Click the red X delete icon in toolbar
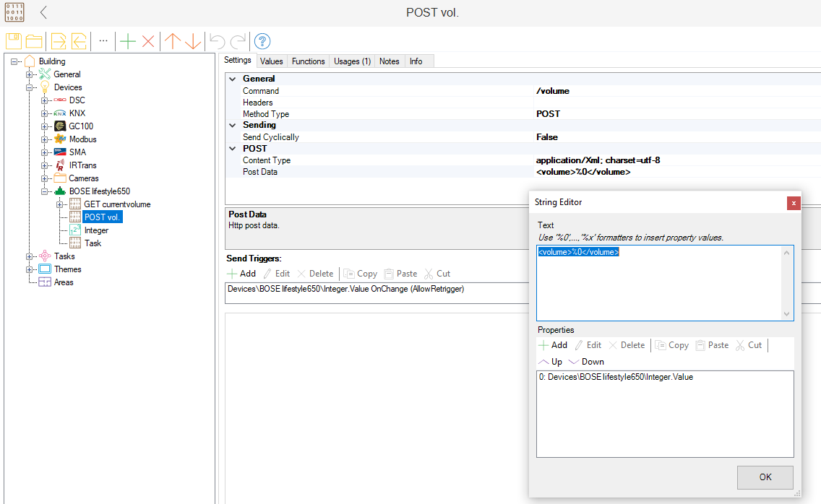The height and width of the screenshot is (504, 821). 148,41
